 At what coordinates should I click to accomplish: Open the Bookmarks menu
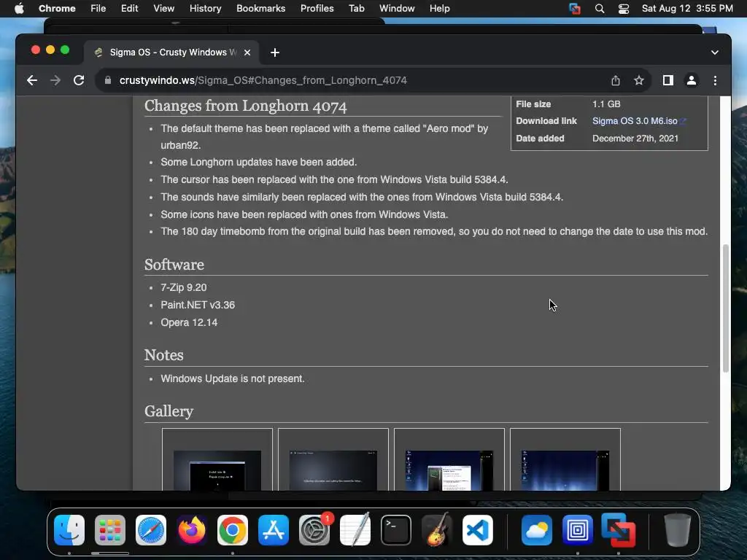click(x=260, y=9)
